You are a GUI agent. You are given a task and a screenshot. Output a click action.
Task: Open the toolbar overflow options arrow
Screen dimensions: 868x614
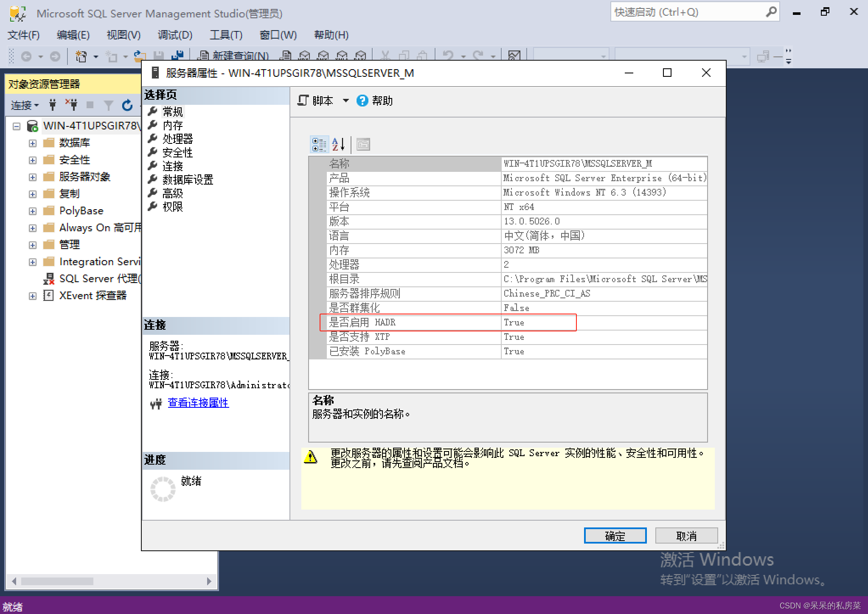tap(789, 62)
